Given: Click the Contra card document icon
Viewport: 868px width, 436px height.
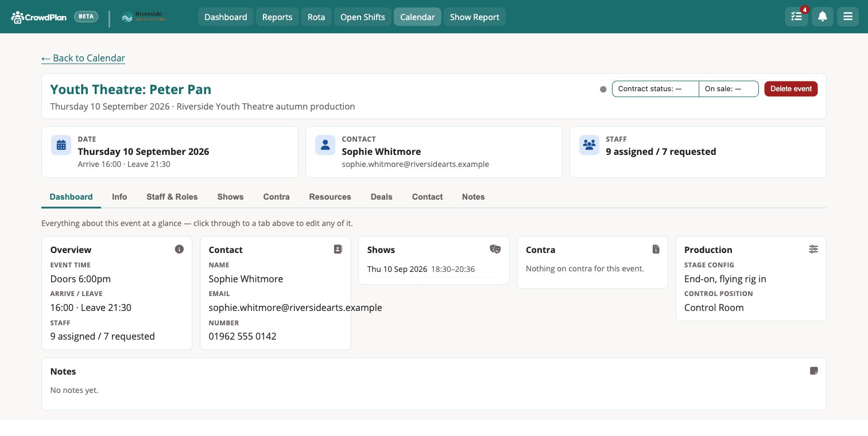Looking at the screenshot, I should pos(656,249).
